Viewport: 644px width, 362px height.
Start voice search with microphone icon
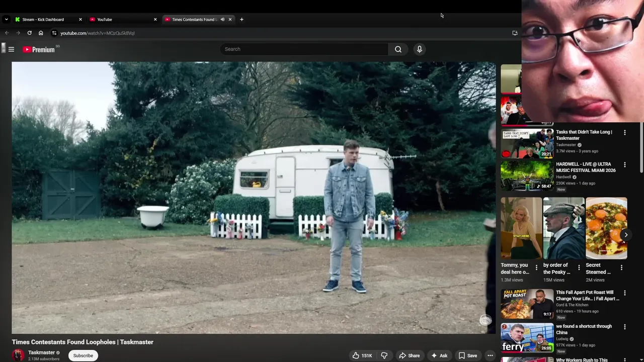(x=419, y=49)
